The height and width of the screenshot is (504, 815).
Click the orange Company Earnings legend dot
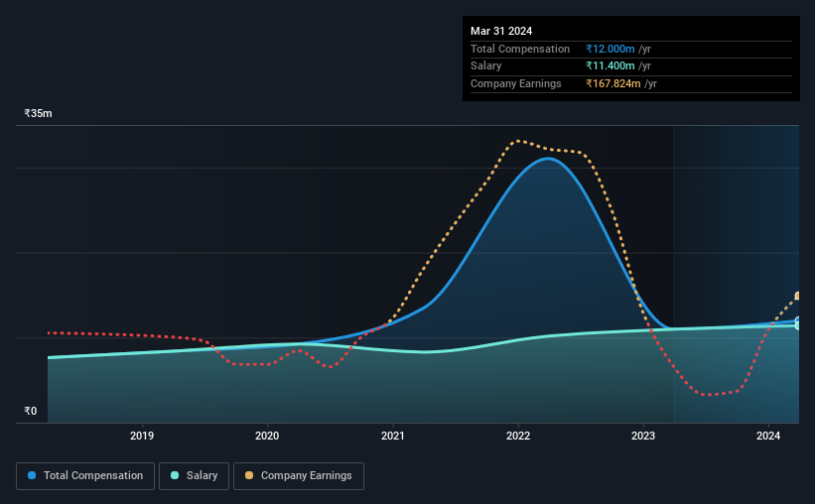[x=249, y=475]
